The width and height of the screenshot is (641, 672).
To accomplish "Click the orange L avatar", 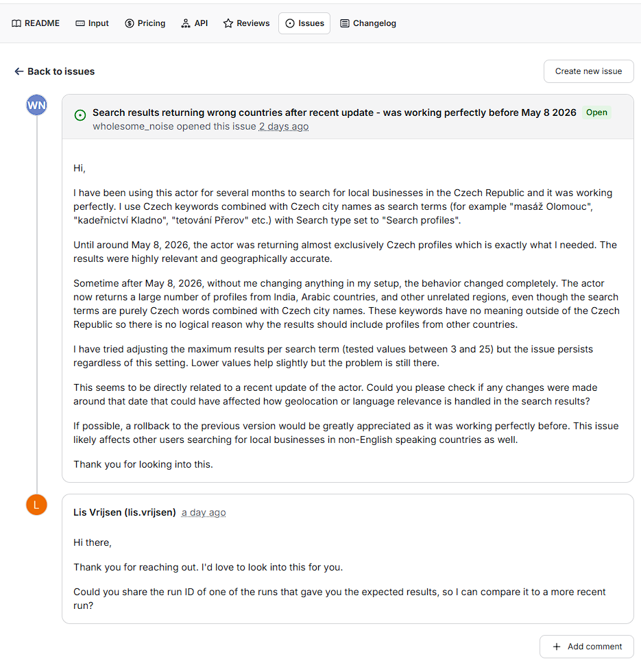I will pyautogui.click(x=36, y=505).
